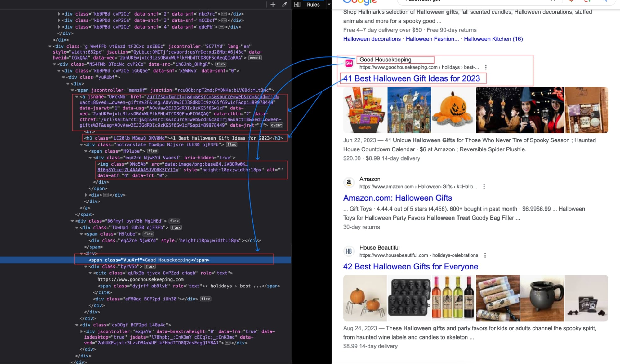Switch to the Rules tab in DevTools
The image size is (620, 364).
coord(313,5)
